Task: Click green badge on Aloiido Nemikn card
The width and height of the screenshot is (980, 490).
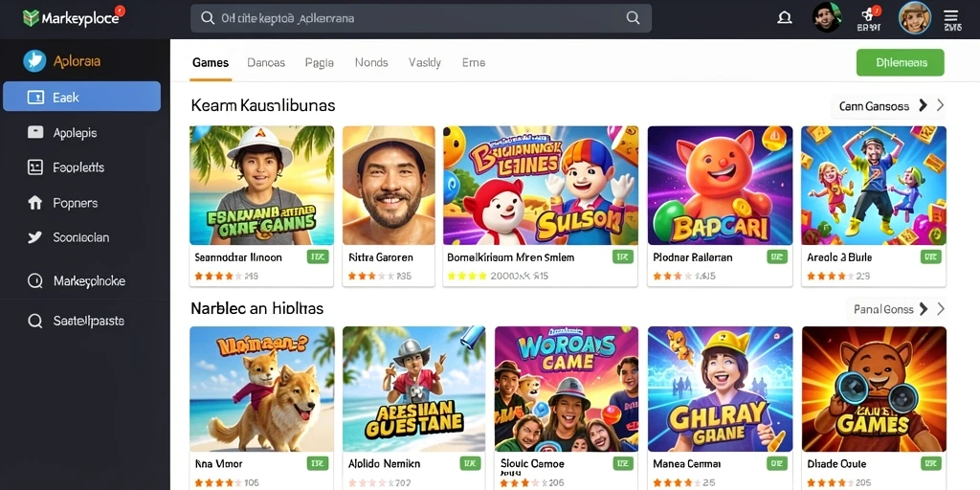Action: pos(470,464)
